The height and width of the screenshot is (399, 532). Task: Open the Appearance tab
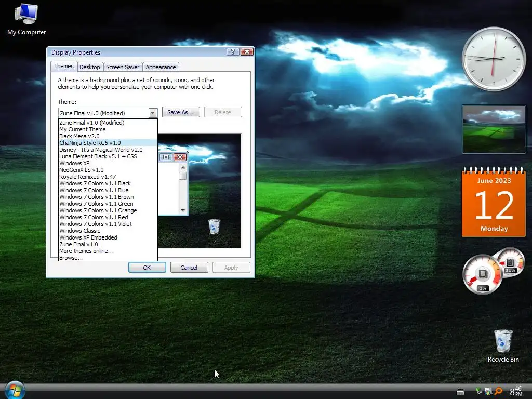[x=161, y=67]
